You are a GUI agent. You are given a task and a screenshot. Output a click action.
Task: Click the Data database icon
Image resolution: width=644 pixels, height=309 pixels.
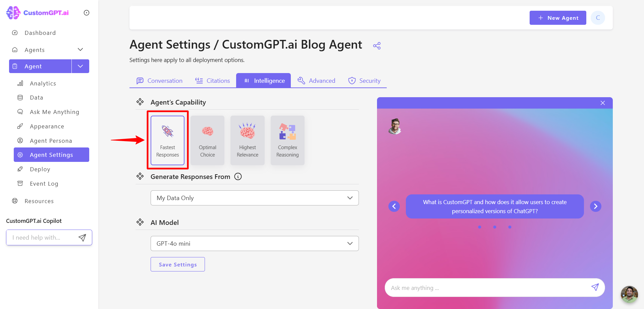click(x=20, y=98)
